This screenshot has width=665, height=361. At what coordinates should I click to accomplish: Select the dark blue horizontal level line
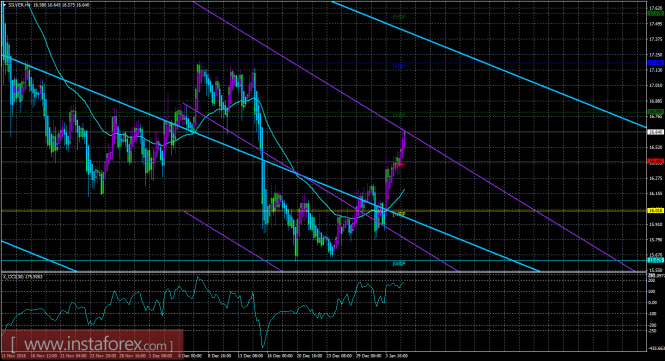coord(323,63)
